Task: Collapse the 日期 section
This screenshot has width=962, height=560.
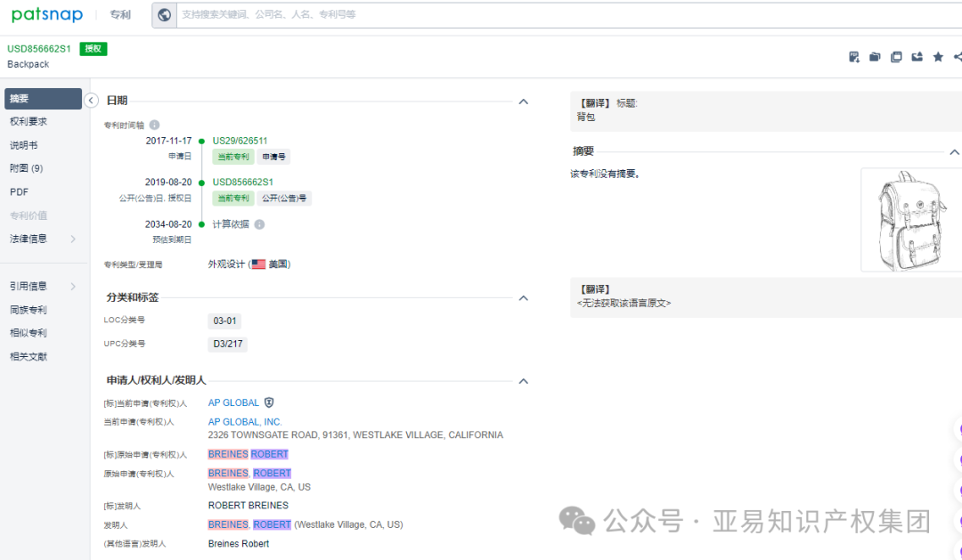Action: click(x=524, y=101)
